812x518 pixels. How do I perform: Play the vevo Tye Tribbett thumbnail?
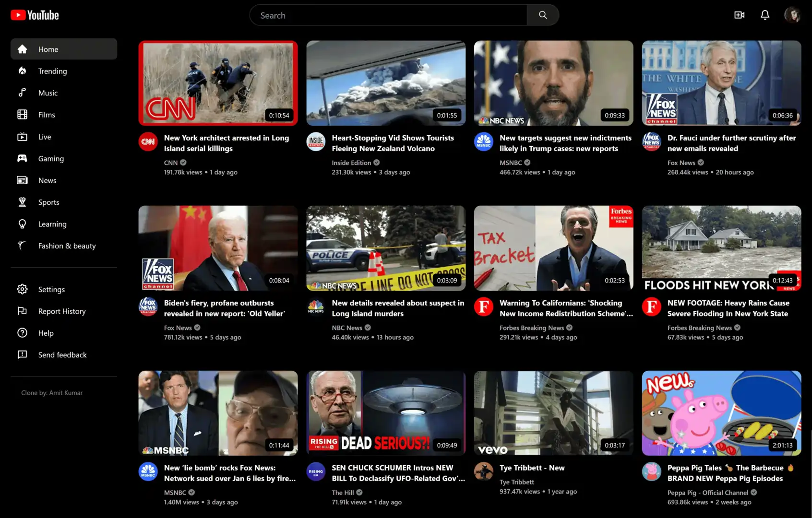[x=553, y=413]
